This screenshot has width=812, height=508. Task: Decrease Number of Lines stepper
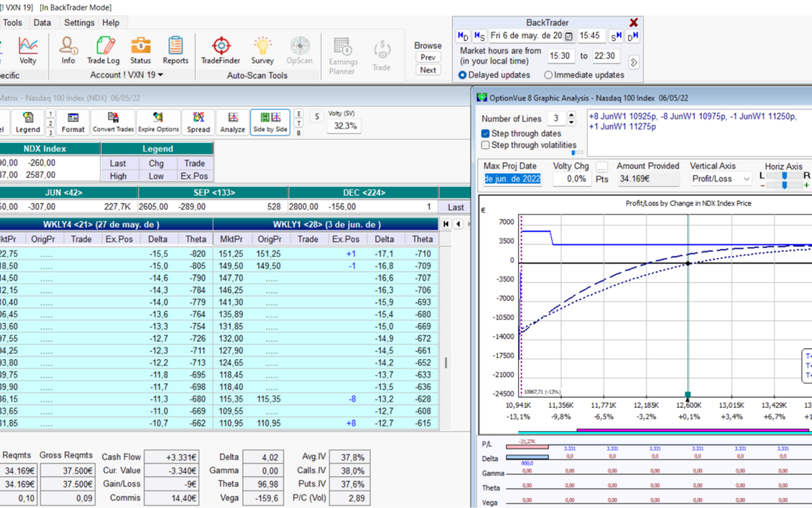(x=571, y=123)
